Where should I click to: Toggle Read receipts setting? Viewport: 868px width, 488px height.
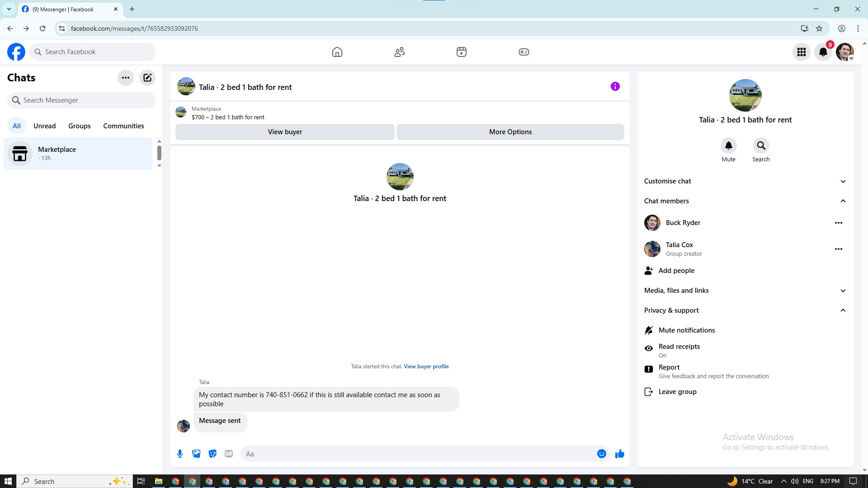(x=679, y=350)
